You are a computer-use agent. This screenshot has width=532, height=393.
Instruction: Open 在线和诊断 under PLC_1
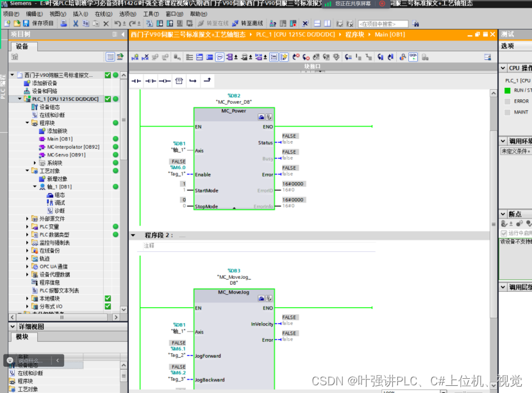click(52, 115)
